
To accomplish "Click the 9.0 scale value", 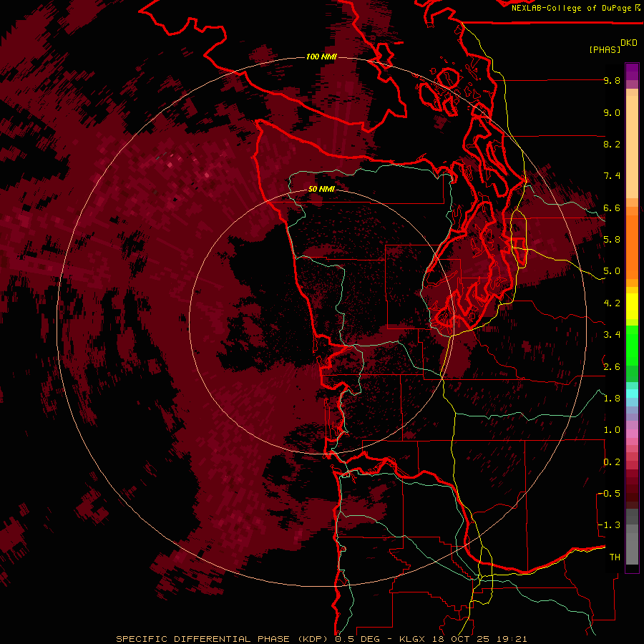I will click(612, 112).
